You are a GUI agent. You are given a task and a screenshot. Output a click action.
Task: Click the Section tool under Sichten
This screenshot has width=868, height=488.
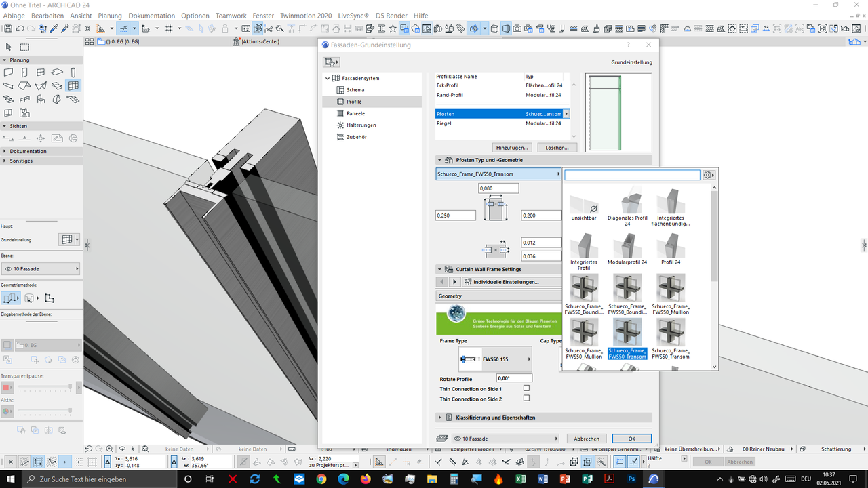point(8,138)
